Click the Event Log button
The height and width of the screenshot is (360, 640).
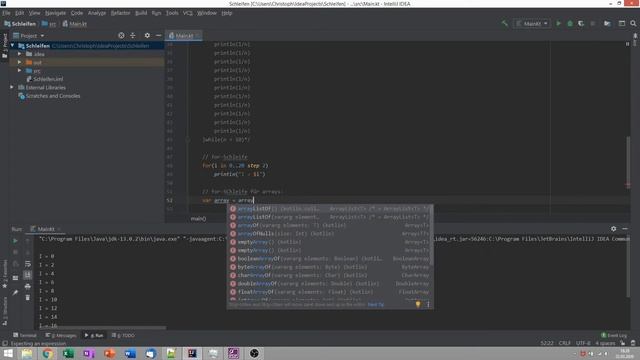[x=614, y=335]
